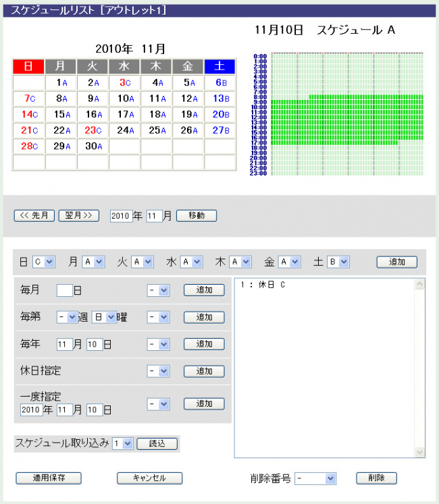Click the 読込 button
The width and height of the screenshot is (439, 504).
coord(157,444)
